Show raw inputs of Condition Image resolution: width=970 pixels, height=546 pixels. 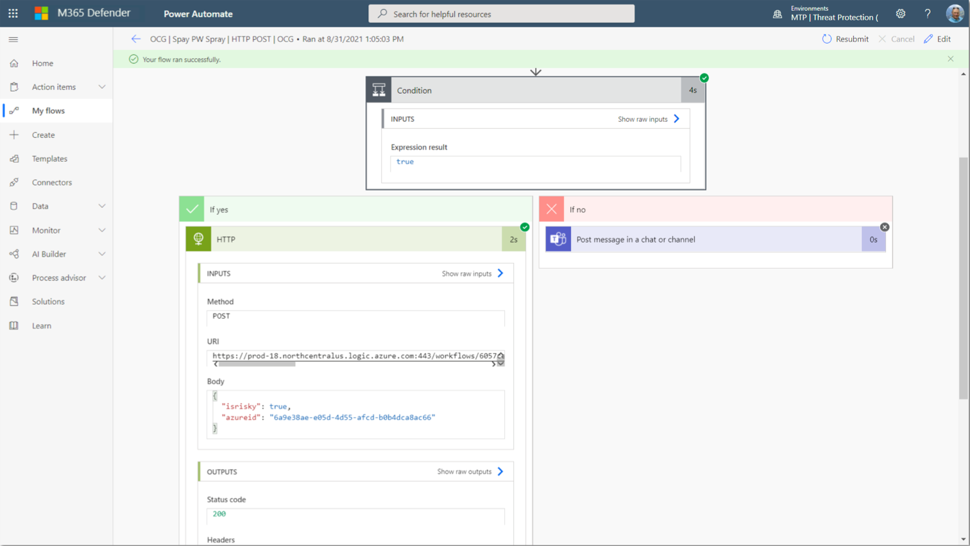coord(648,119)
